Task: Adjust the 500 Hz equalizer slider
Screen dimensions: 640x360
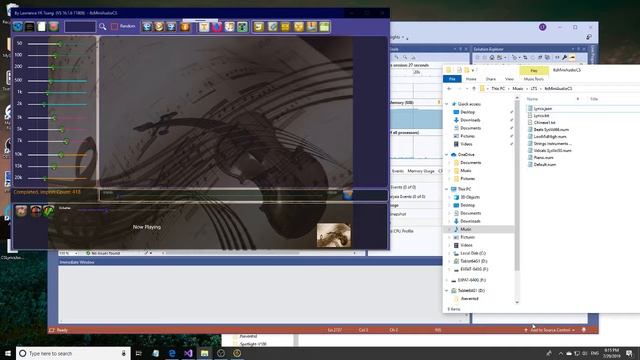Action: (x=57, y=81)
